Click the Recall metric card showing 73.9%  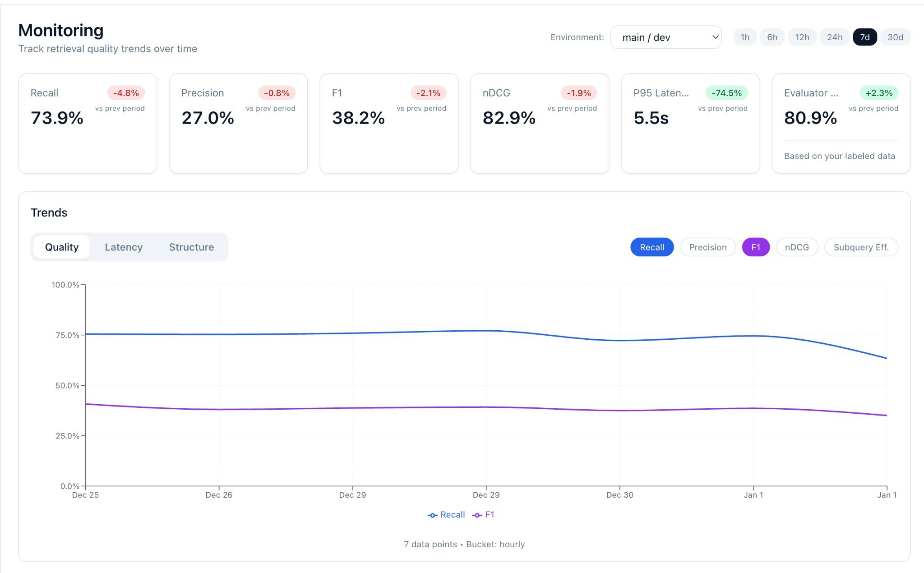[88, 123]
